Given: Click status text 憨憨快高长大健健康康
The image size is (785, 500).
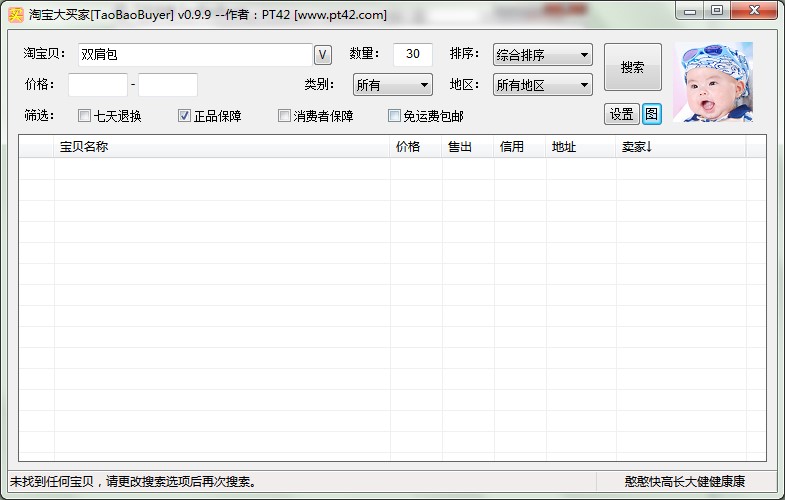Looking at the screenshot, I should point(684,481).
